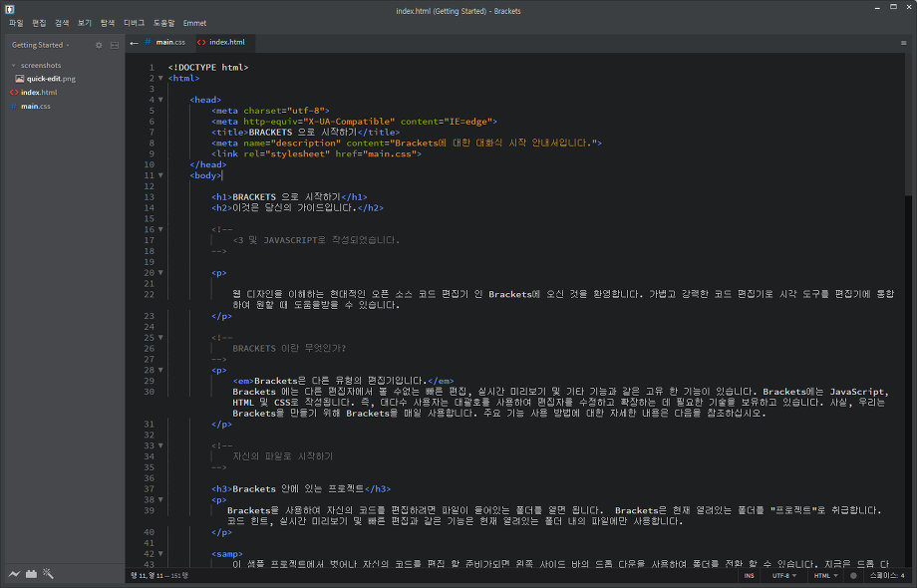Click the cursor position status text

159,576
